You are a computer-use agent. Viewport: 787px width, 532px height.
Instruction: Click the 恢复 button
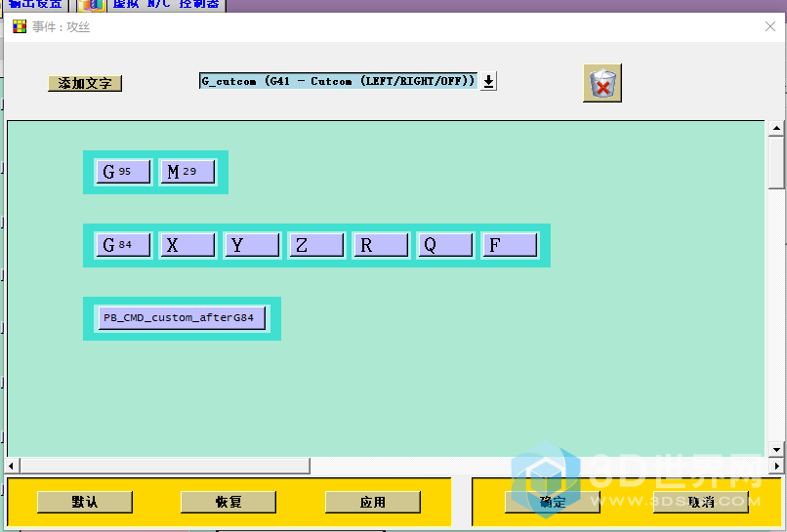tap(228, 502)
